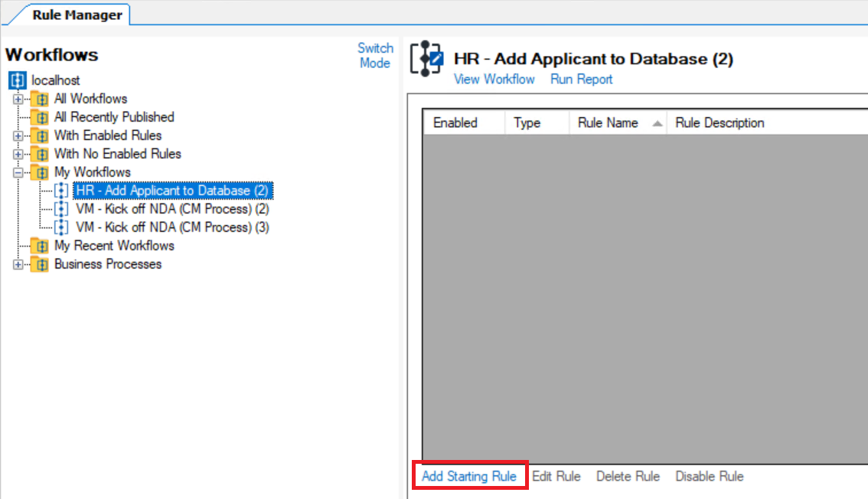The image size is (868, 499).
Task: Sort by the Rule Name column header
Action: 608,122
